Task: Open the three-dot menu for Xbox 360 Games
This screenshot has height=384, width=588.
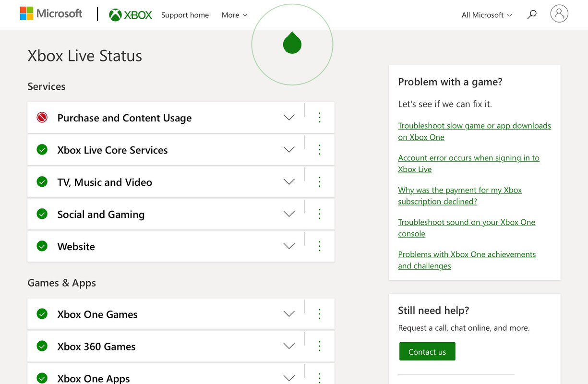Action: point(320,346)
